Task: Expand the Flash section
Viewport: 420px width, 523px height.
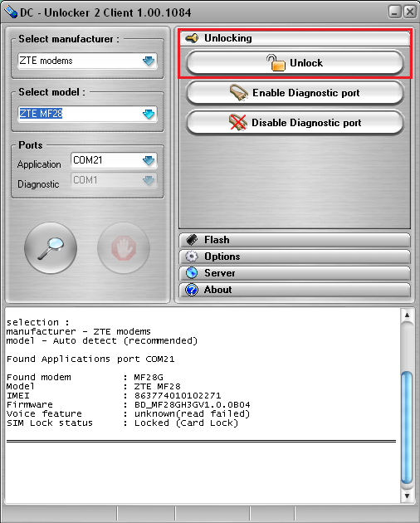Action: click(295, 240)
